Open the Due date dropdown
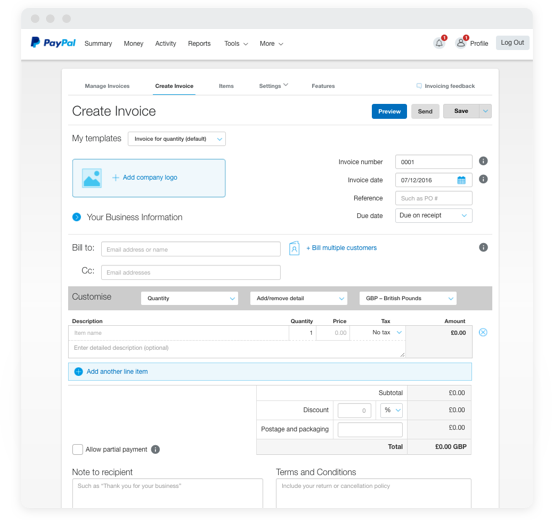Screen dimensions: 552x520 tap(434, 215)
